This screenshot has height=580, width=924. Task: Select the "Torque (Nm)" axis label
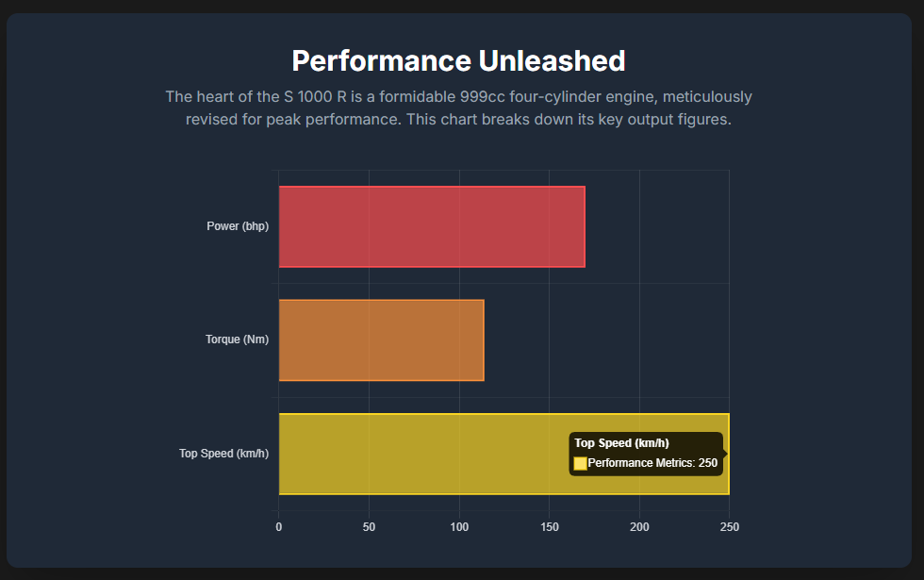click(237, 340)
